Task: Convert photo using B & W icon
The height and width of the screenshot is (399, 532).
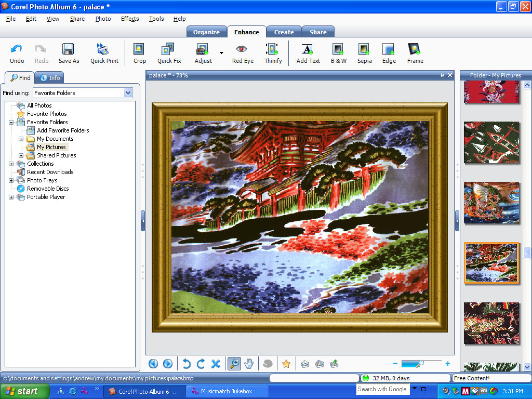Action: pyautogui.click(x=339, y=52)
